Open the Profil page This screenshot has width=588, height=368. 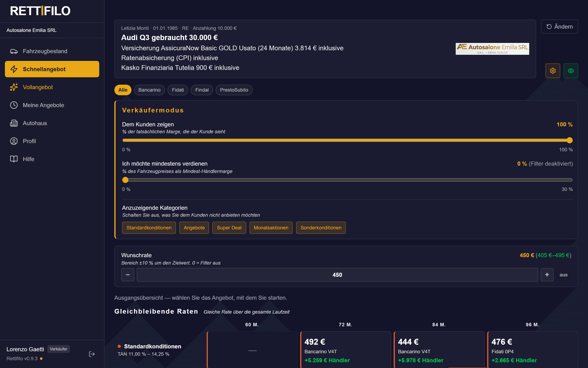[x=52, y=141]
